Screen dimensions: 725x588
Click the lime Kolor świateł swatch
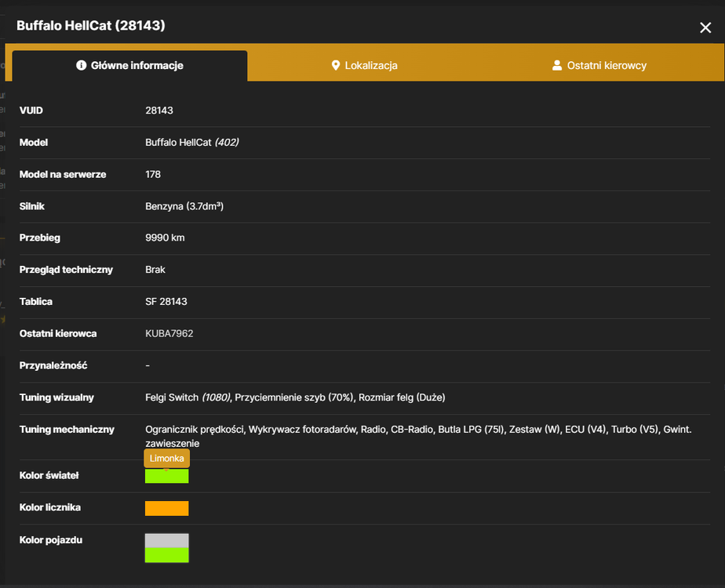pyautogui.click(x=167, y=476)
